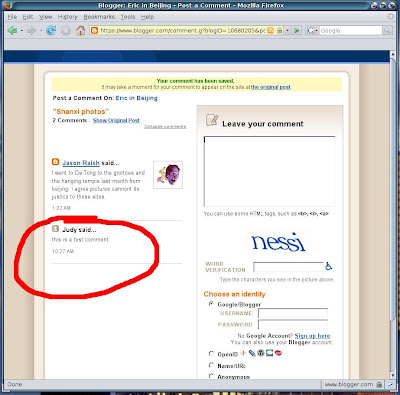
Task: Click the green Go arrow beside address bar
Action: coord(296,31)
